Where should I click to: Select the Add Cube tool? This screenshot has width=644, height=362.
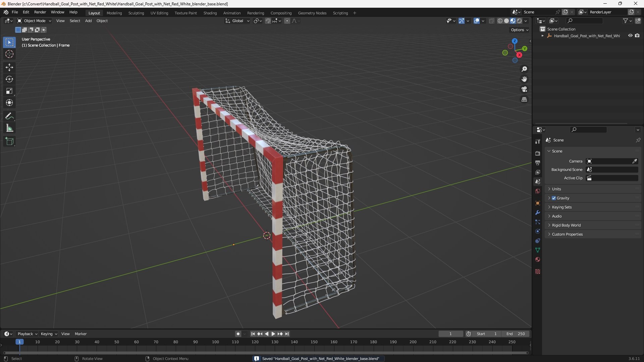[x=9, y=141]
